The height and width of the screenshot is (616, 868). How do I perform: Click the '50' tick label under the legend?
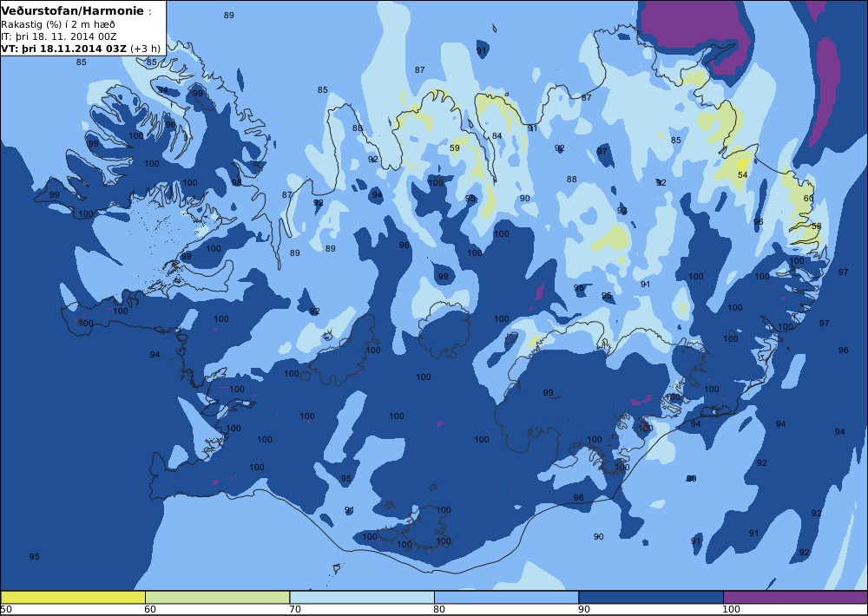[x=6, y=609]
